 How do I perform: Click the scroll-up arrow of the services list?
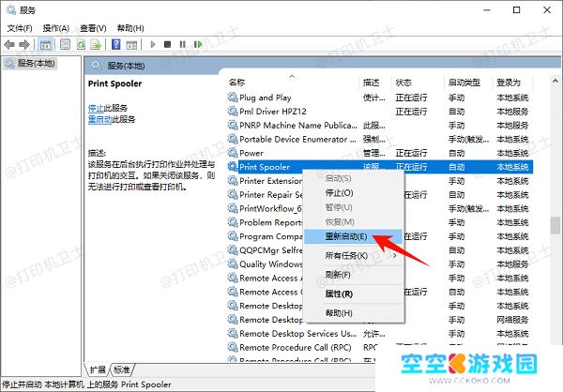(x=555, y=82)
